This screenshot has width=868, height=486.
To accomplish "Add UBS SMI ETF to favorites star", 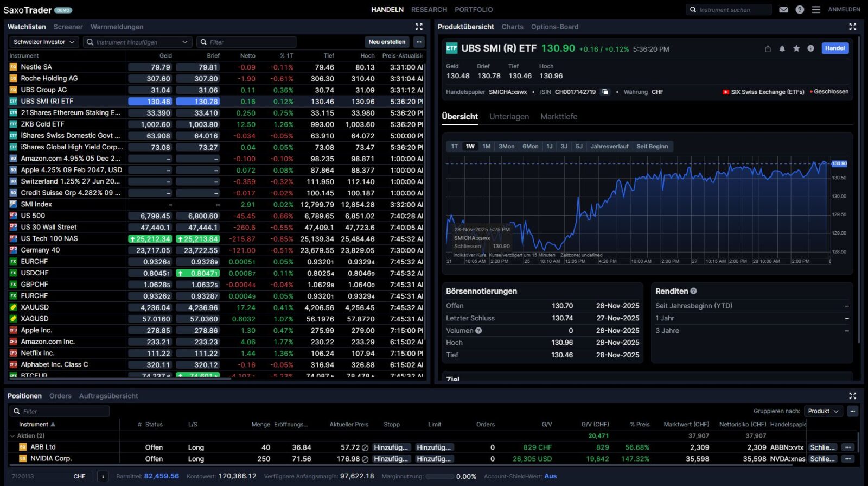I will pos(796,48).
